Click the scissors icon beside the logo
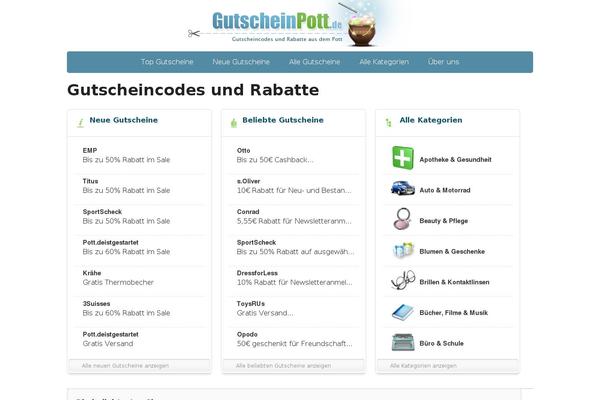 click(194, 34)
